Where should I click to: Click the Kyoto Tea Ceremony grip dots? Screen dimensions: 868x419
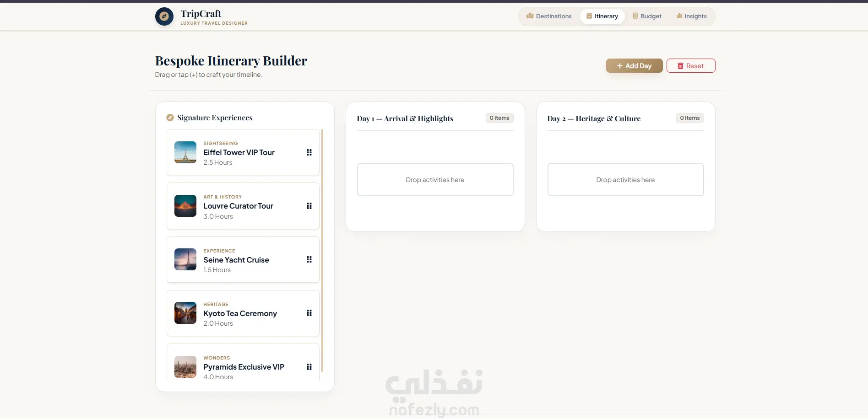click(x=309, y=313)
